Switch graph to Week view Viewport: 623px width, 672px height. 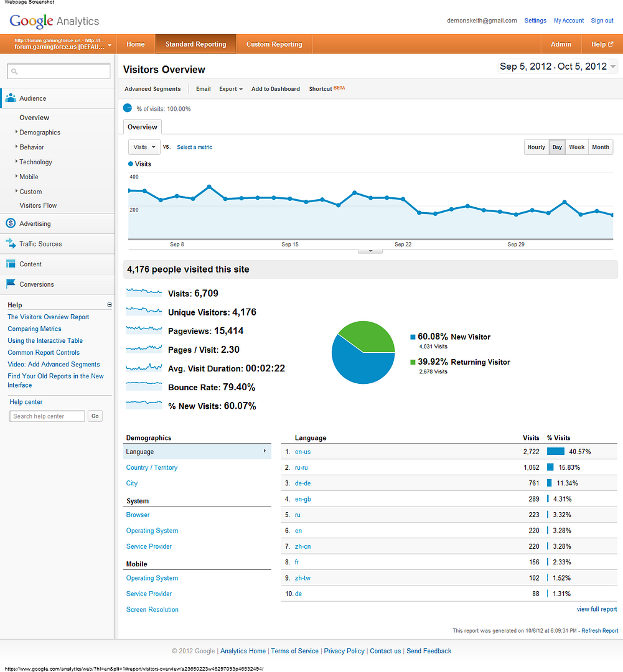tap(576, 147)
